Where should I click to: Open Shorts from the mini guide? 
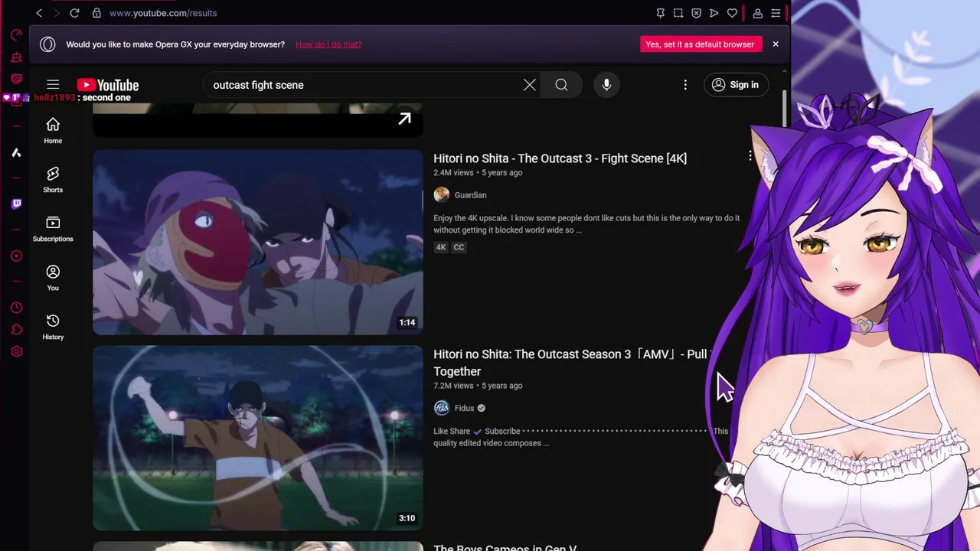click(53, 180)
